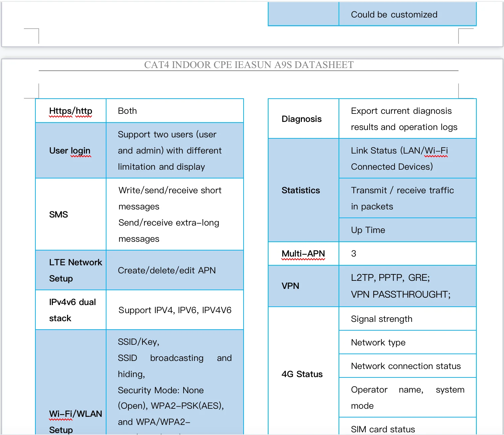Screen dimensions: 504x435
Task: Place cursor in the 'User login' cell
Action: tap(70, 150)
